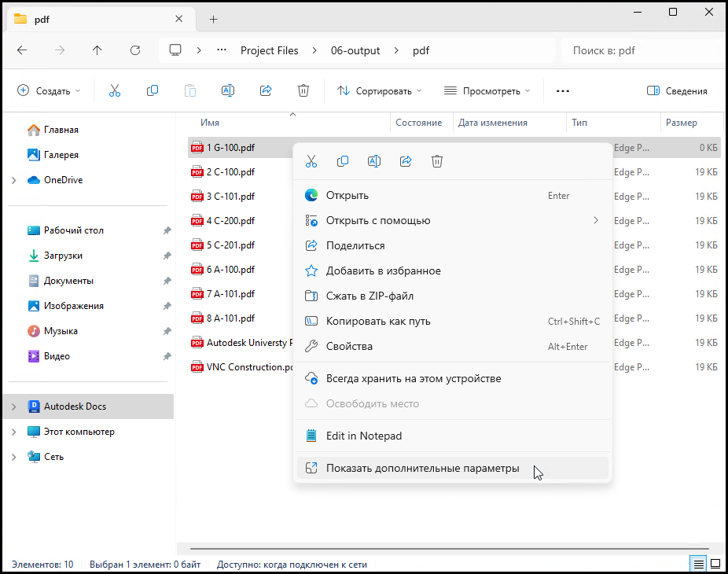Open Главная in navigation pane
The image size is (728, 574).
click(x=61, y=130)
